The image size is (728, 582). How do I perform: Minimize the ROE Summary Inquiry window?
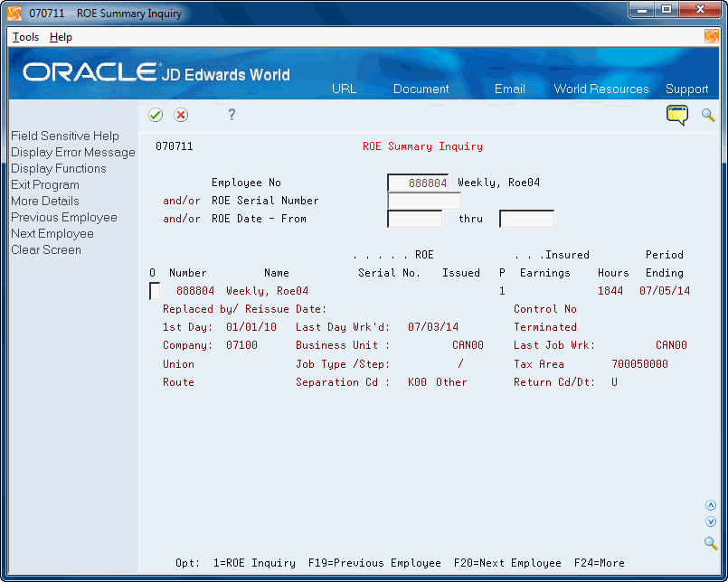[642, 10]
